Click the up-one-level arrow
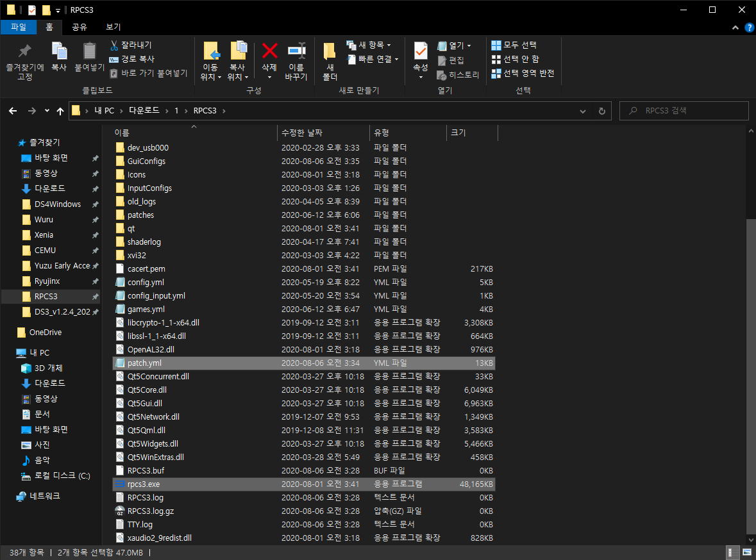Screen dimensions: 756x560 click(x=60, y=111)
